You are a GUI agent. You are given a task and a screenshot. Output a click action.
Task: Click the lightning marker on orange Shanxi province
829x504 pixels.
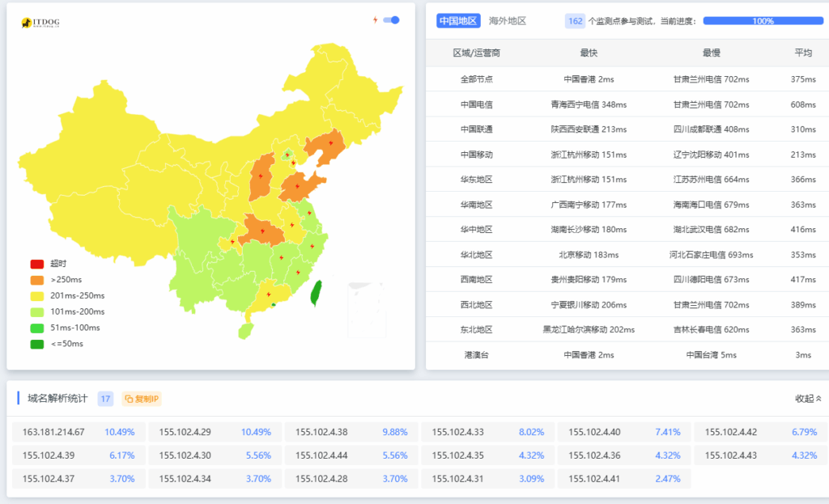261,176
